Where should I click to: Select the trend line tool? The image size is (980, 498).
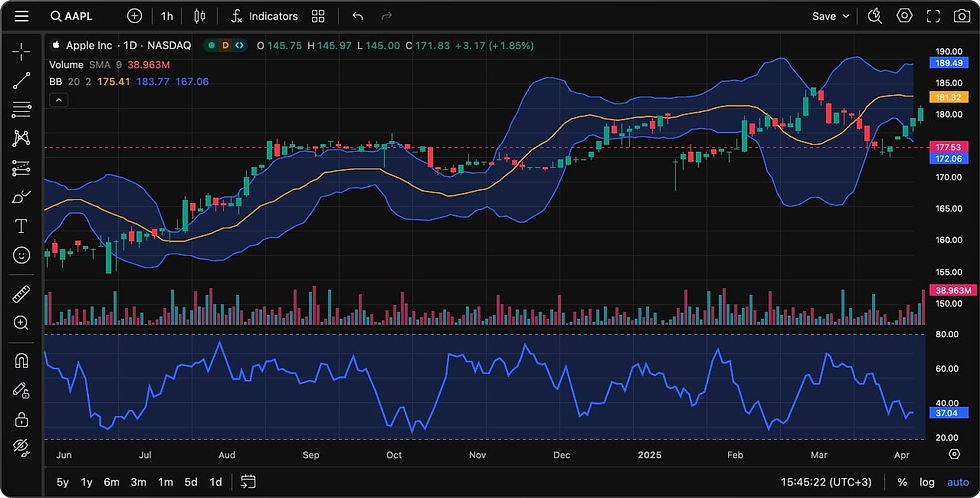click(21, 81)
